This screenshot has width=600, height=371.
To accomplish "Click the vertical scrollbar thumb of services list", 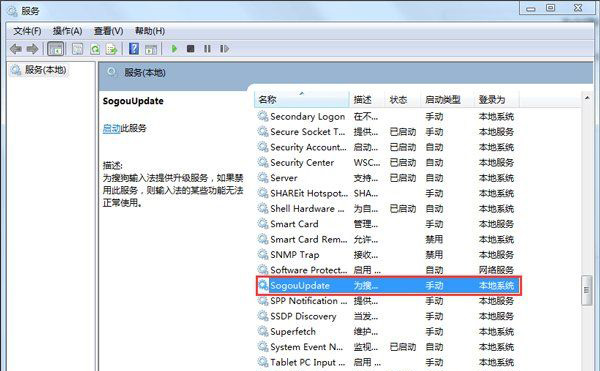I will (x=587, y=290).
